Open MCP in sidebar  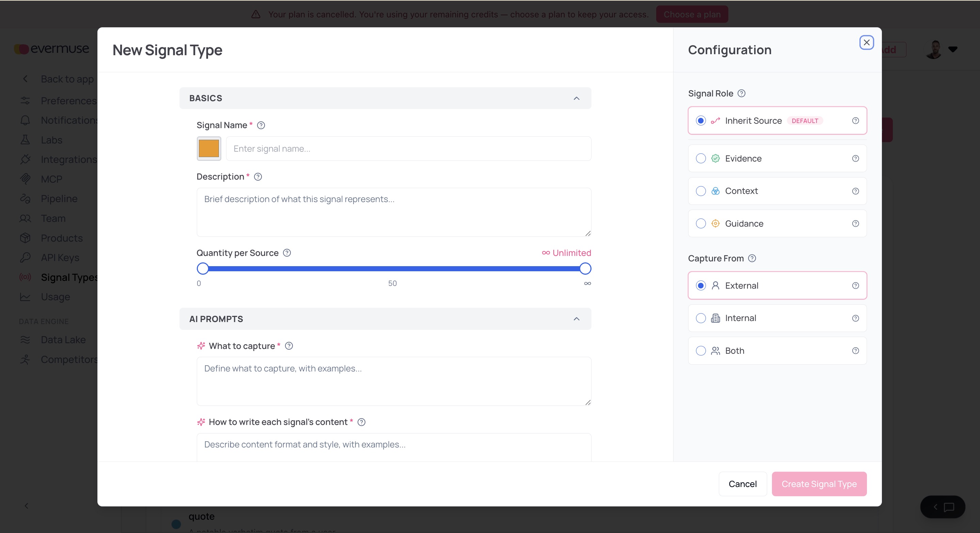click(41, 179)
